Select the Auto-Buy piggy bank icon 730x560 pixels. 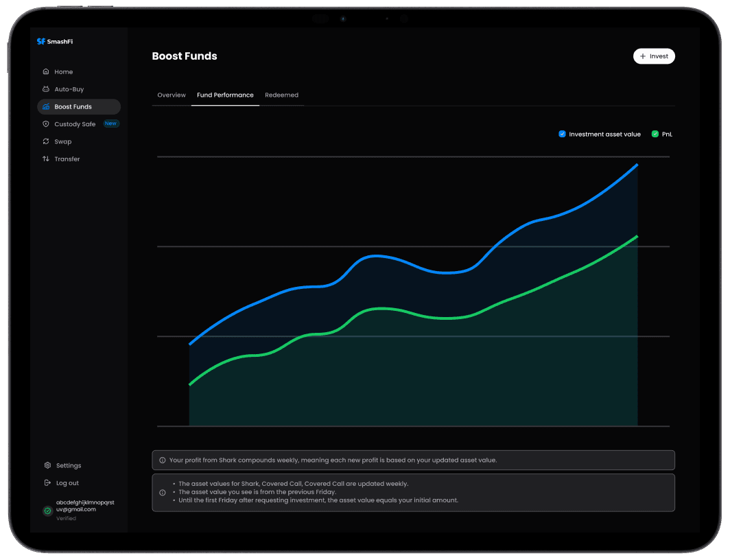[x=45, y=89]
